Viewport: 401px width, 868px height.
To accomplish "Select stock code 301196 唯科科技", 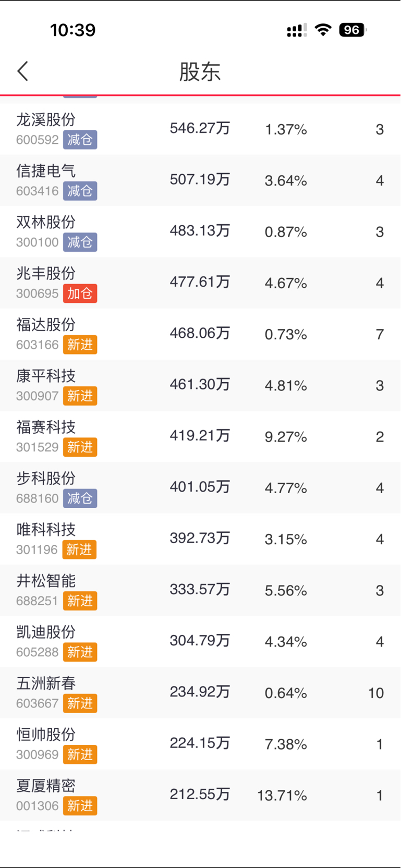I will [37, 549].
